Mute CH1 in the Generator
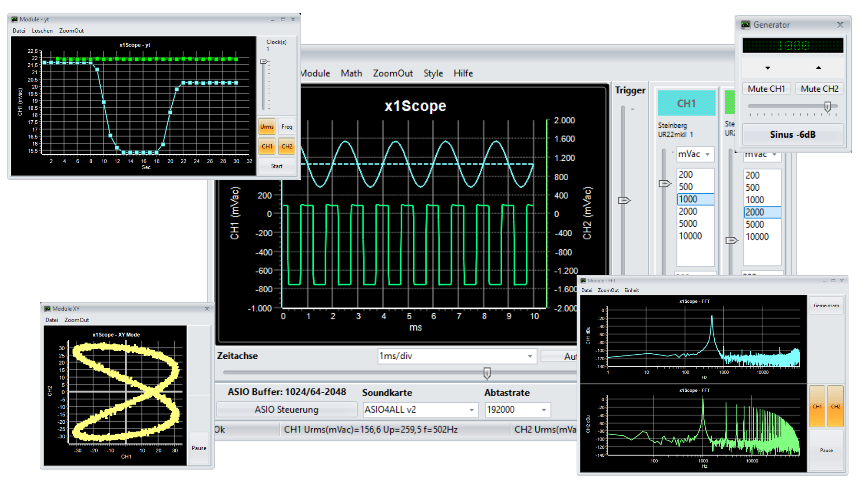868x488 pixels. pos(766,89)
